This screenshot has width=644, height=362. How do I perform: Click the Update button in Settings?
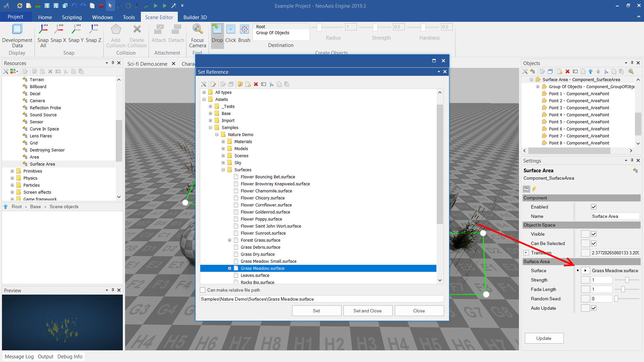click(x=544, y=338)
